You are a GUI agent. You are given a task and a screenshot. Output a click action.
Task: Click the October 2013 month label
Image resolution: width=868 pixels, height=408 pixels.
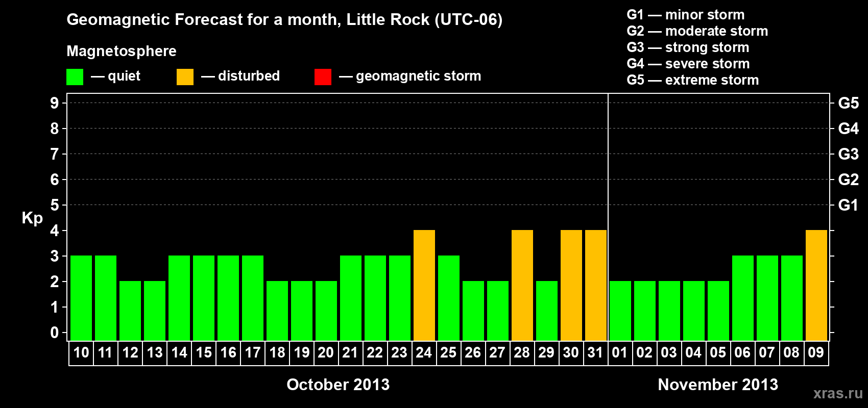338,385
